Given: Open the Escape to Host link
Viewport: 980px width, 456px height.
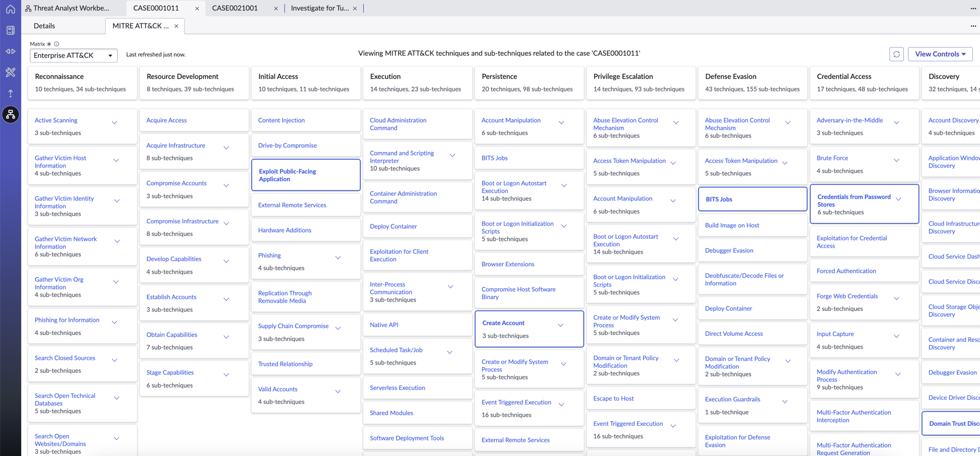Looking at the screenshot, I should point(614,399).
